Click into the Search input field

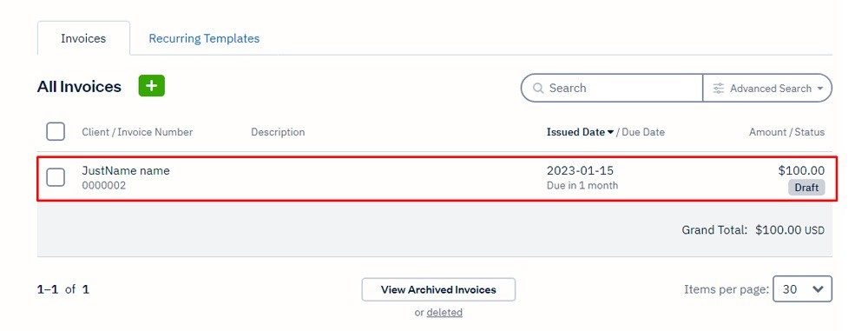coord(612,88)
